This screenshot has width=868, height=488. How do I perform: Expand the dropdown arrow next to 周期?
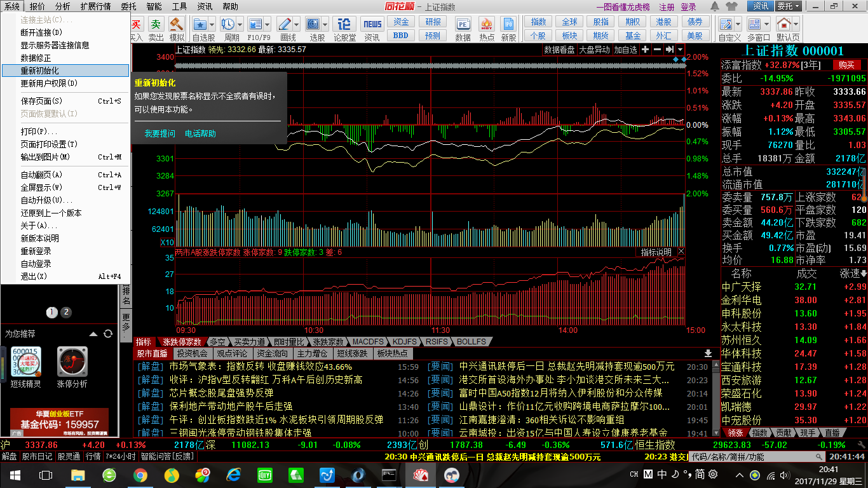[x=240, y=24]
